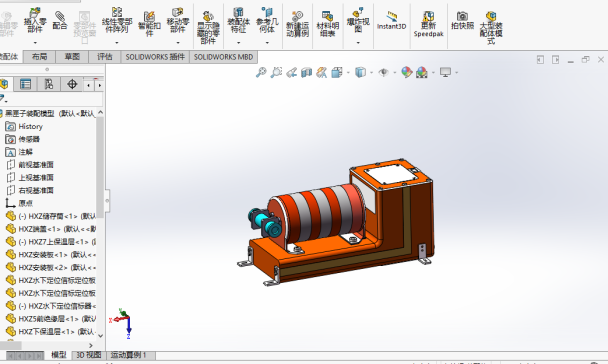Image resolution: width=608 pixels, height=364 pixels.
Task: Toggle Instant3D mode
Action: 391,21
